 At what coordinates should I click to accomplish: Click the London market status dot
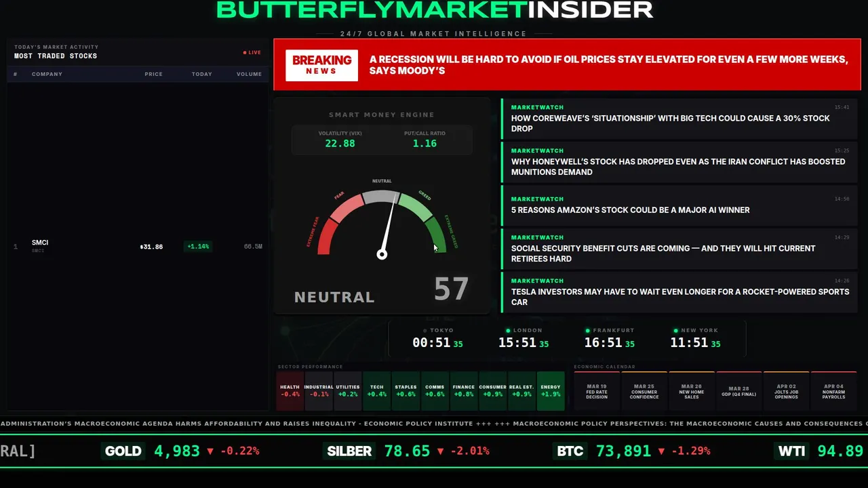pyautogui.click(x=508, y=331)
